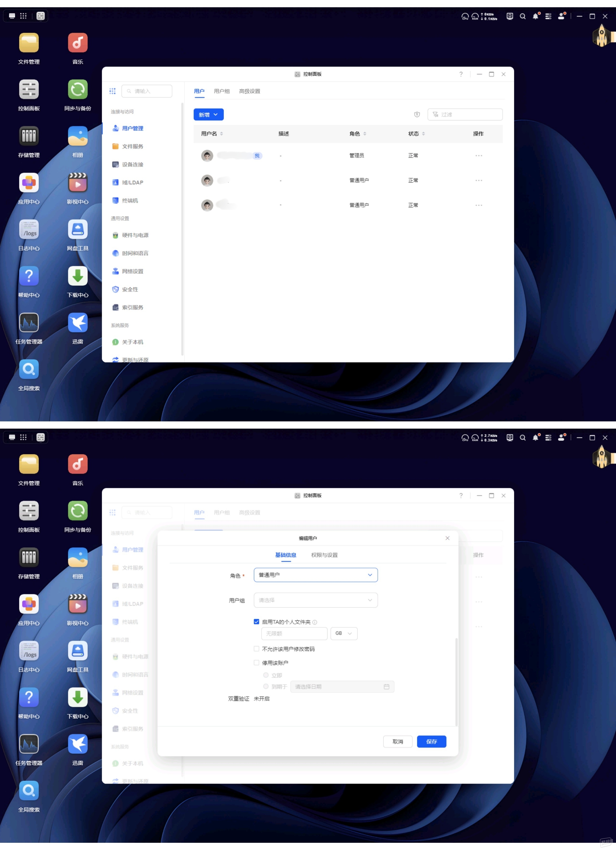The width and height of the screenshot is (616, 850).
Task: Switch to the undimmed 高级设置 tab
Action: 250,91
